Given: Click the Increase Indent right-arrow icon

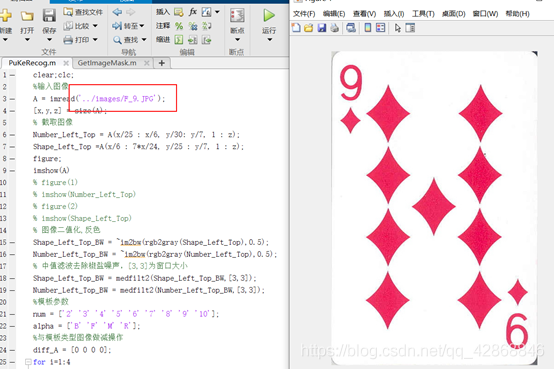Looking at the screenshot, I should point(207,40).
